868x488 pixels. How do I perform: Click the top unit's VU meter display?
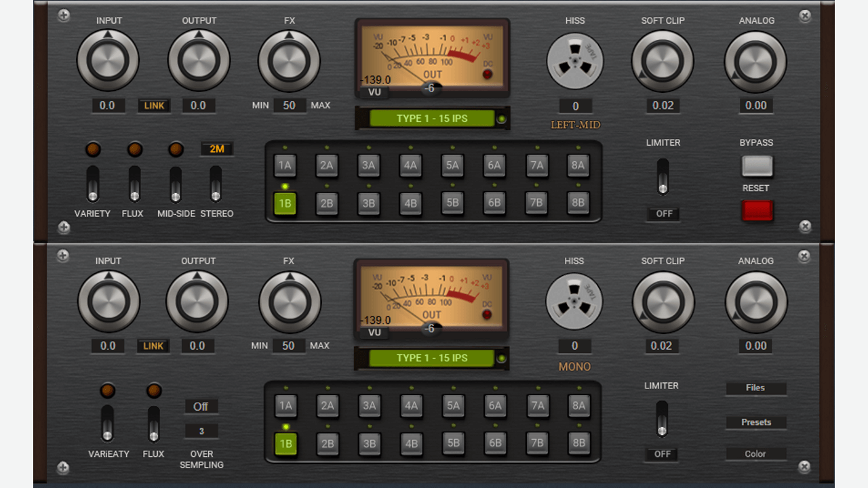433,59
